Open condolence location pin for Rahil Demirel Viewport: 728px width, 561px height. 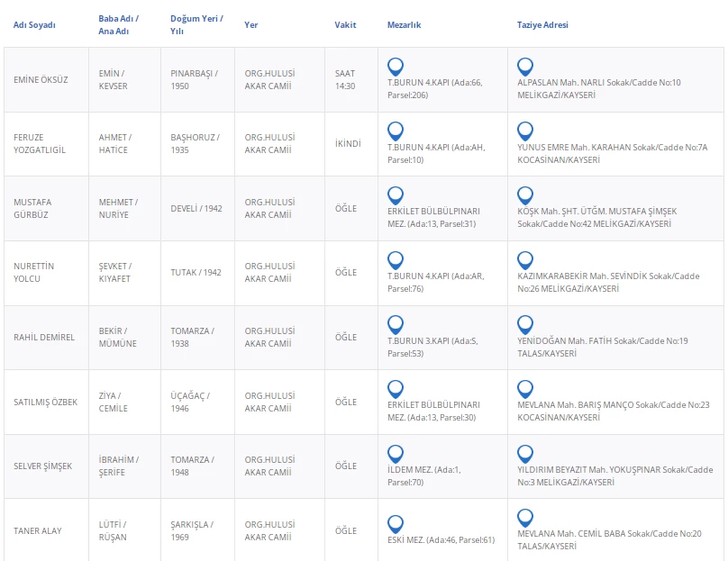[x=525, y=325]
